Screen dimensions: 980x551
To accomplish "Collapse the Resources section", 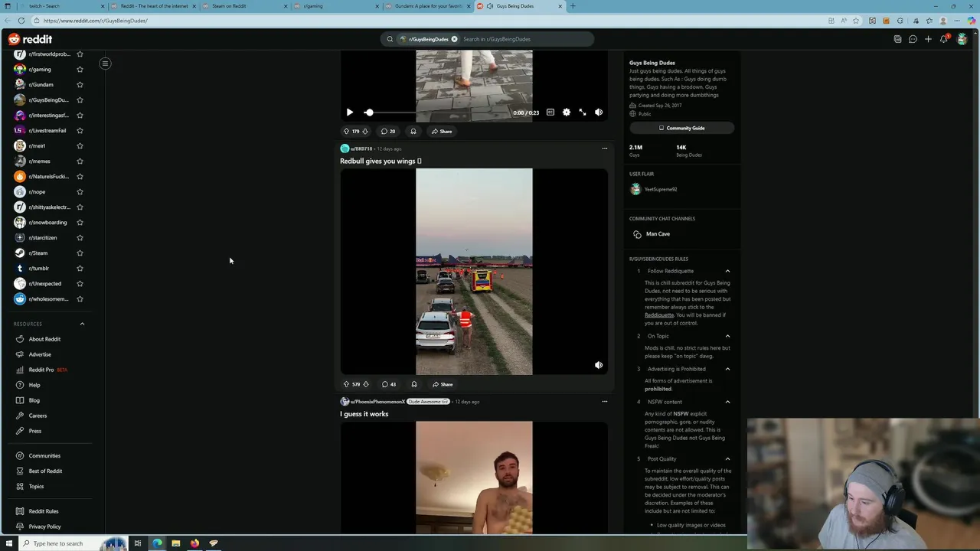I will tap(82, 324).
